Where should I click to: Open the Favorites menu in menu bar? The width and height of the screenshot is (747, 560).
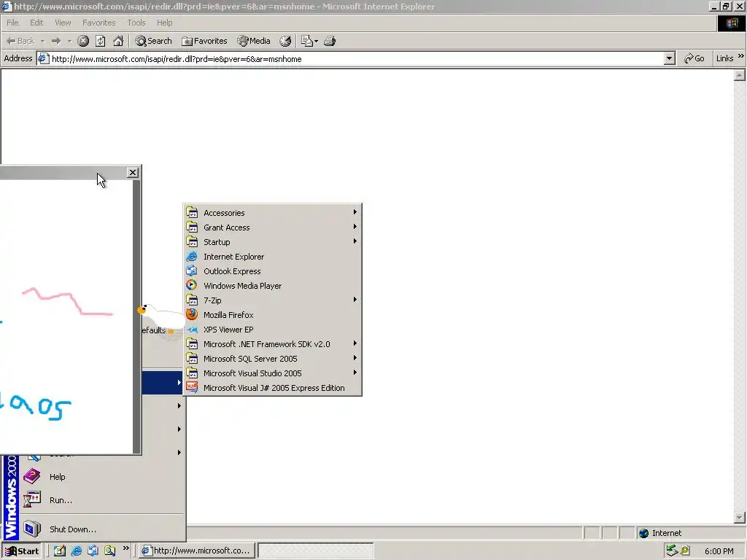[x=98, y=23]
